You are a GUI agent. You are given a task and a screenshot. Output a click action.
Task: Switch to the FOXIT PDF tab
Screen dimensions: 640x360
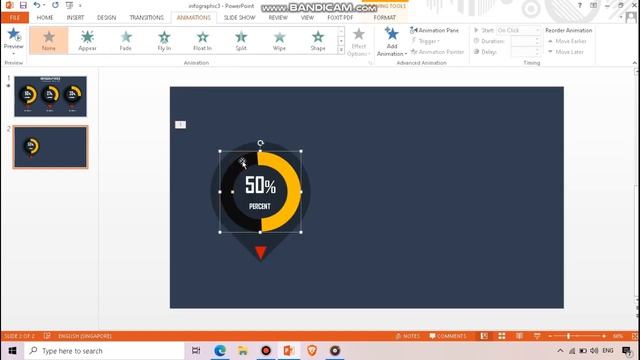pos(340,18)
